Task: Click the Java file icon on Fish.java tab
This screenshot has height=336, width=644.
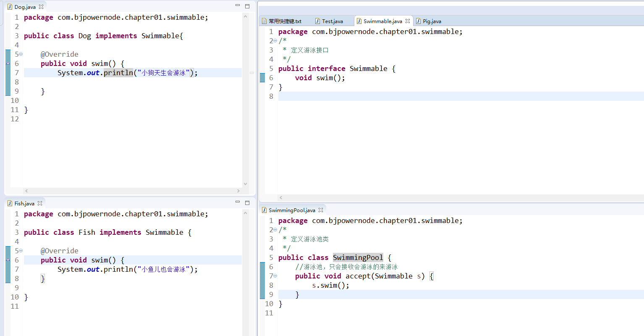Action: coord(10,203)
